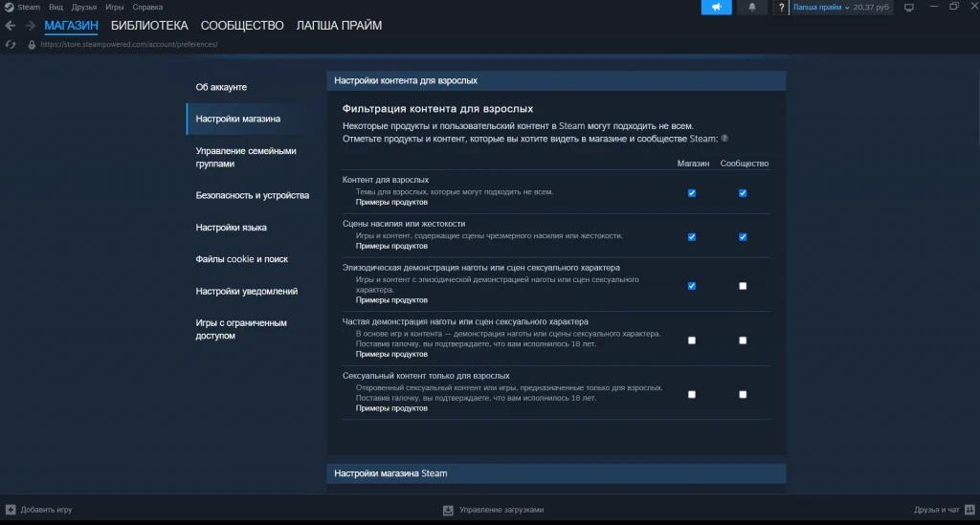Click the Сообщество column header
The image size is (980, 525).
coord(745,164)
